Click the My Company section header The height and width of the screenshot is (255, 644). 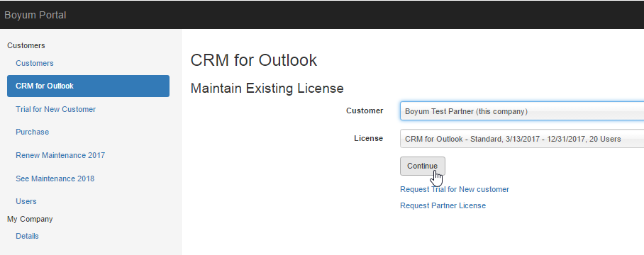pos(30,219)
